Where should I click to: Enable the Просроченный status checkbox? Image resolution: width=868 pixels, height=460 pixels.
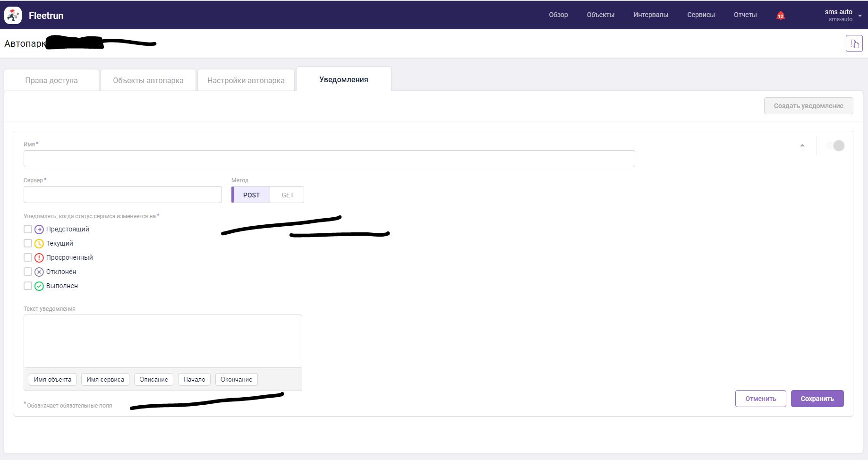point(28,257)
